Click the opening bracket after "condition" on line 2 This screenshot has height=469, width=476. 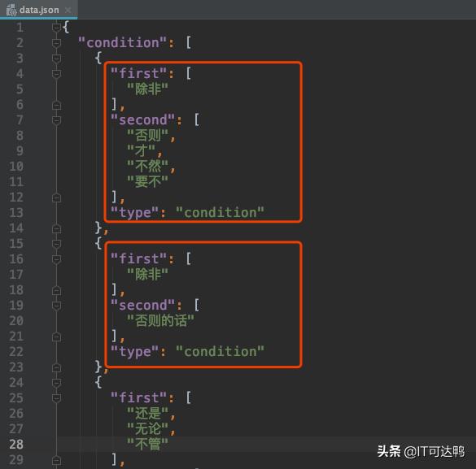(x=189, y=42)
